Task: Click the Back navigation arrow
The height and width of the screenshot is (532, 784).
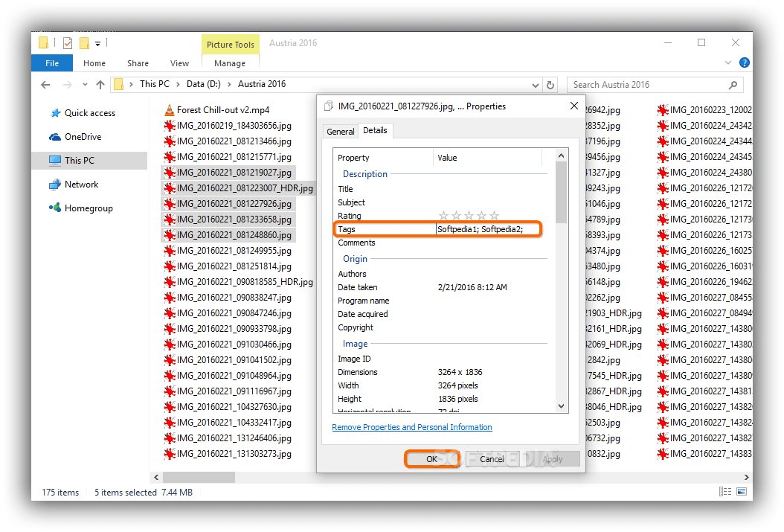Action: pos(45,85)
